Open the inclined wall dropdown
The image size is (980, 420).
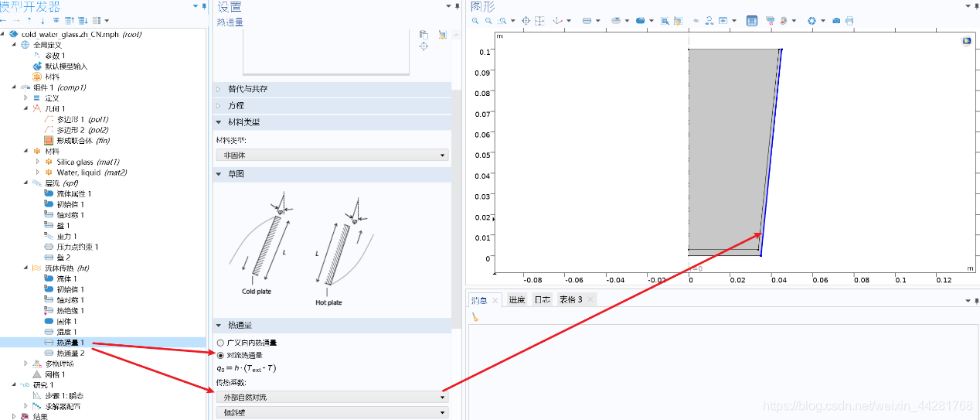click(x=332, y=412)
